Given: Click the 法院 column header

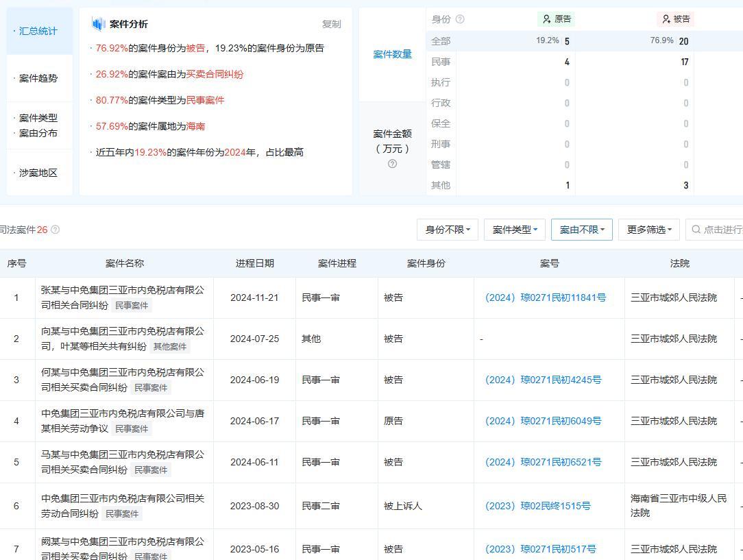Looking at the screenshot, I should pyautogui.click(x=679, y=263).
